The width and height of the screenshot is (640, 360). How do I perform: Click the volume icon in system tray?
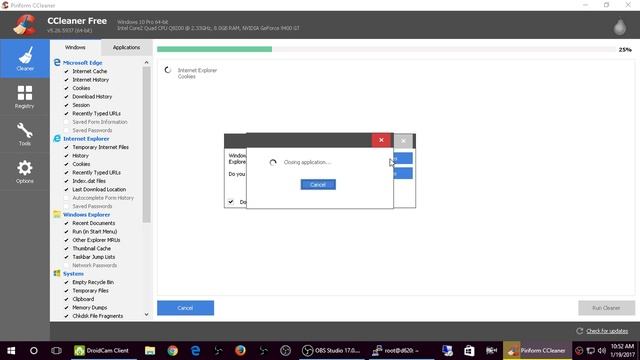[x=602, y=351]
